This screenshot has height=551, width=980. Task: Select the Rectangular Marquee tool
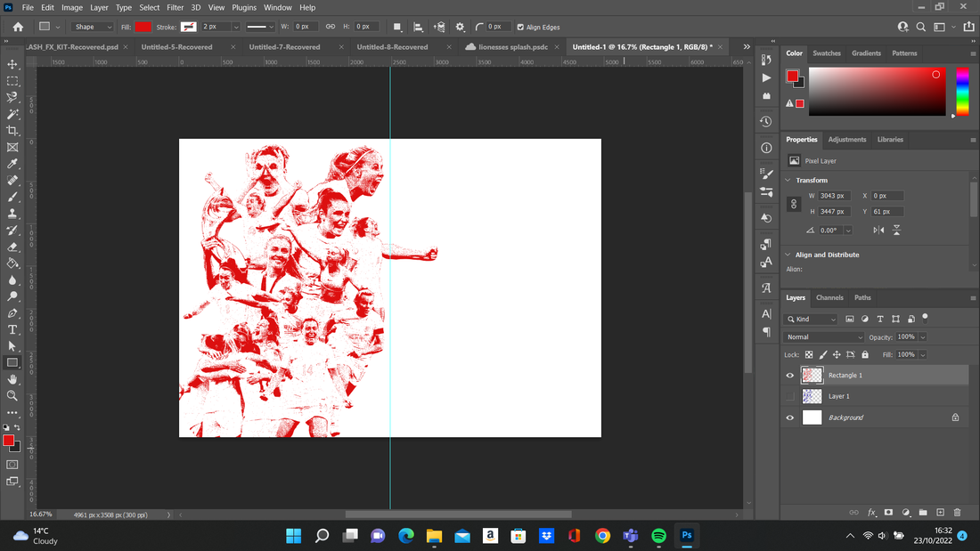[12, 81]
